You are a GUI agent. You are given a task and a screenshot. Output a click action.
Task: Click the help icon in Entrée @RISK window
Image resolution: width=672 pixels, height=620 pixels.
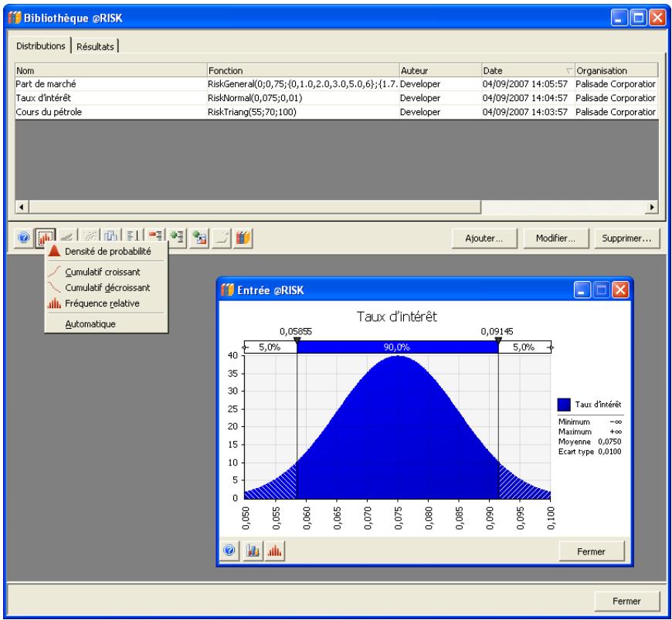[229, 551]
